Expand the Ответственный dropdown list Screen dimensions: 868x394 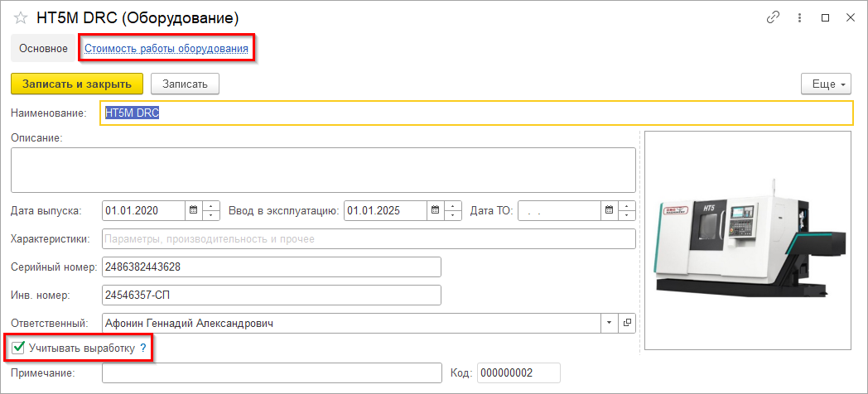point(610,323)
